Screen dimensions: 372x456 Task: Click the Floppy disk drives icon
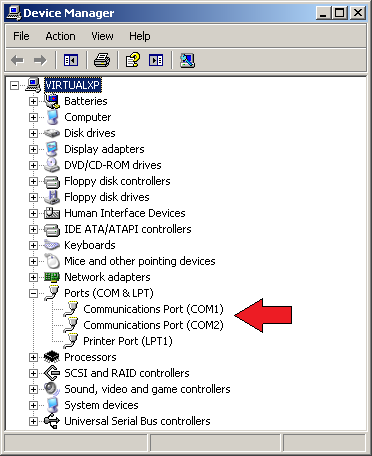(x=52, y=197)
